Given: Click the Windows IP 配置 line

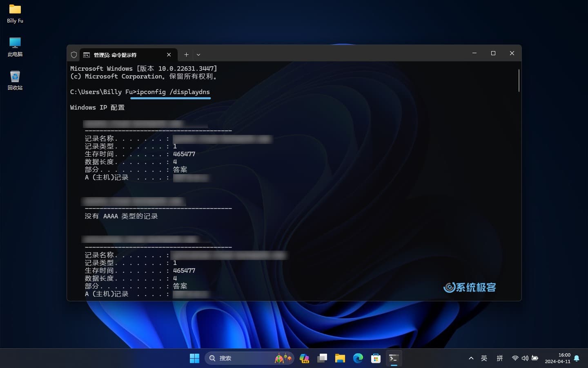Looking at the screenshot, I should 97,107.
